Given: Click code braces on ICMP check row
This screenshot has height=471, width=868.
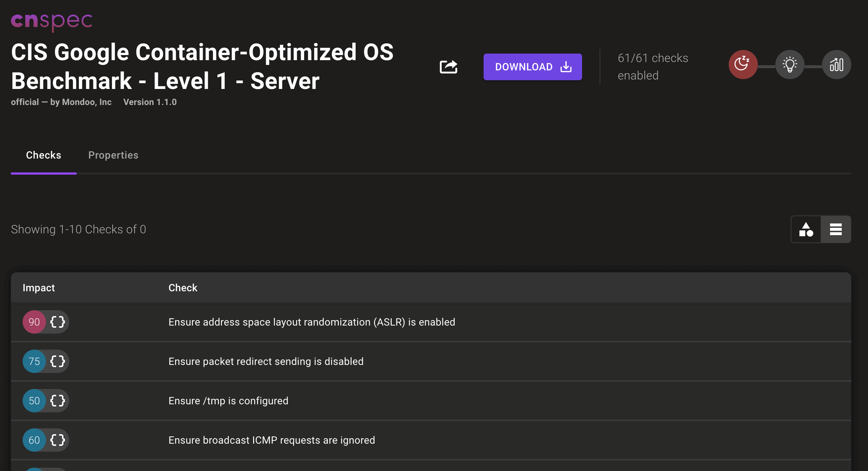Looking at the screenshot, I should click(x=58, y=440).
